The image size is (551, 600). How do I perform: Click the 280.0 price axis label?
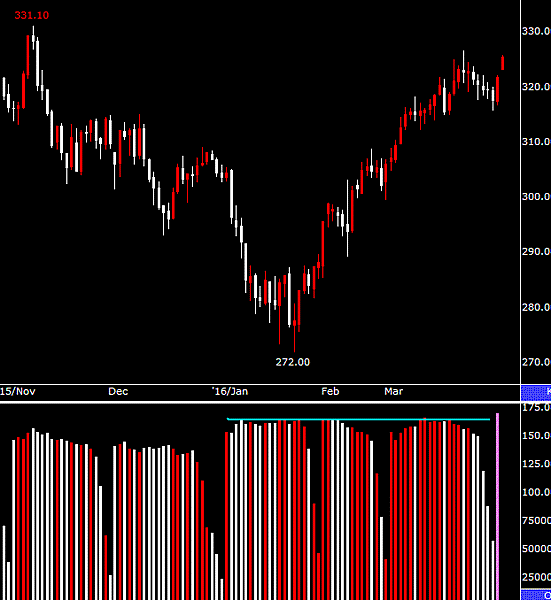(x=536, y=307)
